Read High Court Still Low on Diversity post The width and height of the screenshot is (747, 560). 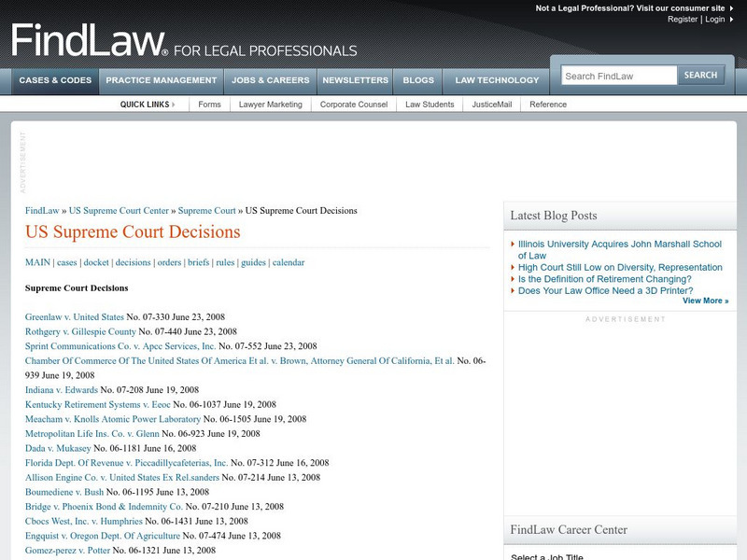[620, 268]
